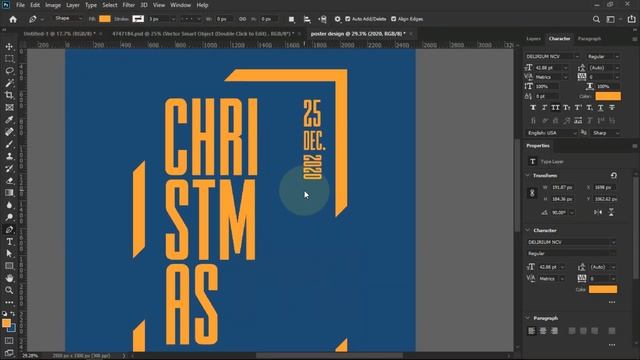Viewport: 640px width, 360px height.
Task: Toggle Auto Add/Delete checkbox
Action: pyautogui.click(x=348, y=19)
